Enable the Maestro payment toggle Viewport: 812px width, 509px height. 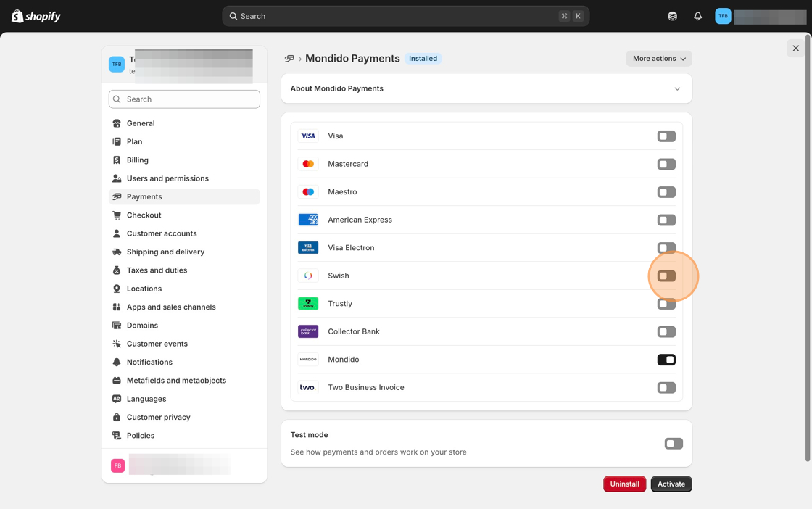[666, 192]
